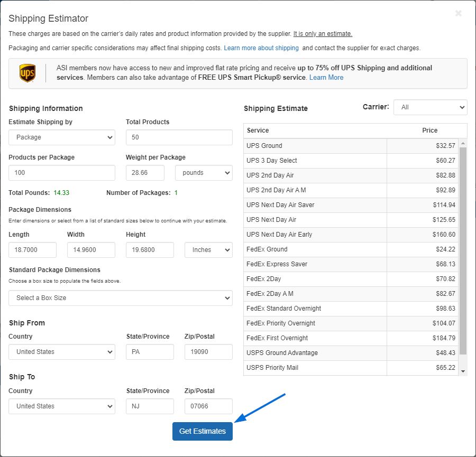Click the UPS shield logo
Viewport: 476px width, 457px height.
tap(28, 73)
